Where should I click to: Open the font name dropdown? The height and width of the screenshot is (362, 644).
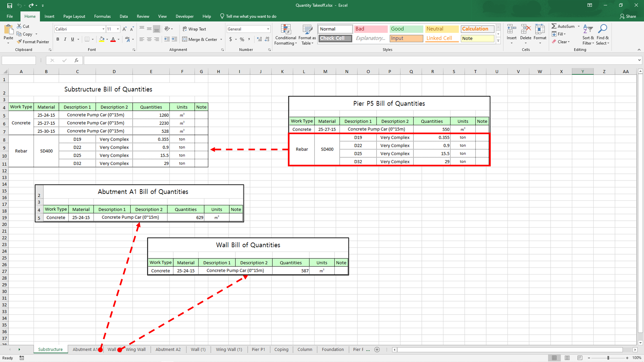103,29
